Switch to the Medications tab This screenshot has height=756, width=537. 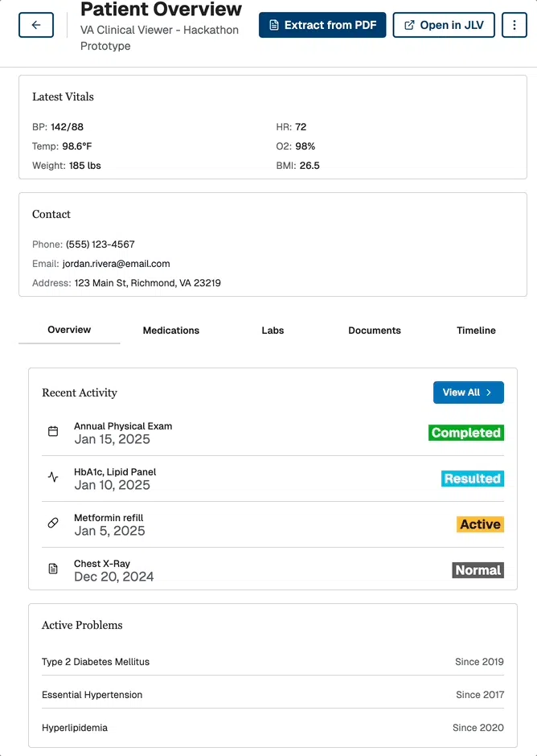171,331
